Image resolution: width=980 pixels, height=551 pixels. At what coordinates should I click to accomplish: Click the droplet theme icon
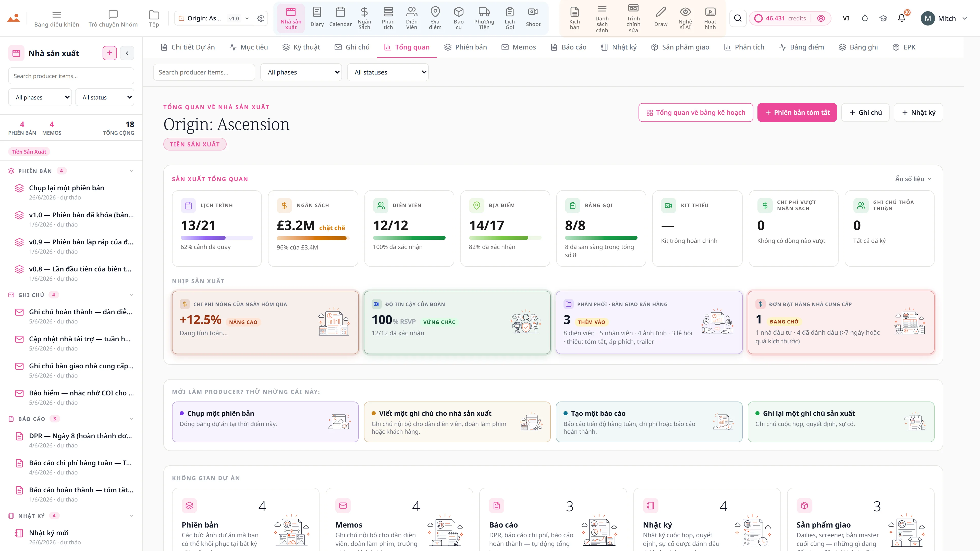tap(865, 18)
